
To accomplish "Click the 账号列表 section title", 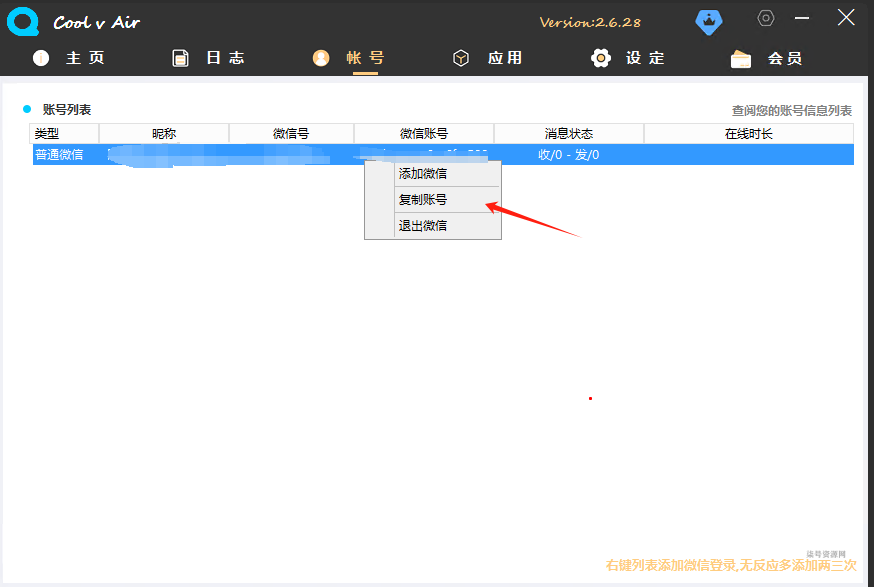I will [x=67, y=110].
